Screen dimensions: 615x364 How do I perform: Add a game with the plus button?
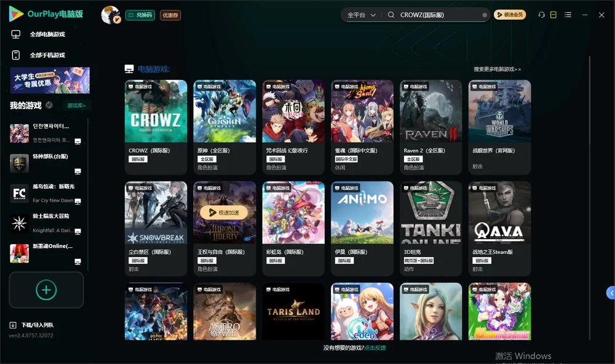tap(46, 290)
